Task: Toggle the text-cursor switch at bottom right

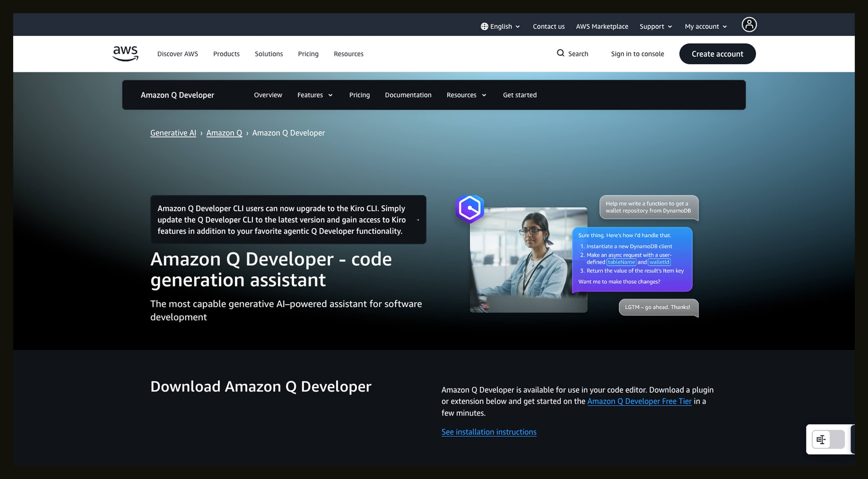Action: [x=828, y=439]
